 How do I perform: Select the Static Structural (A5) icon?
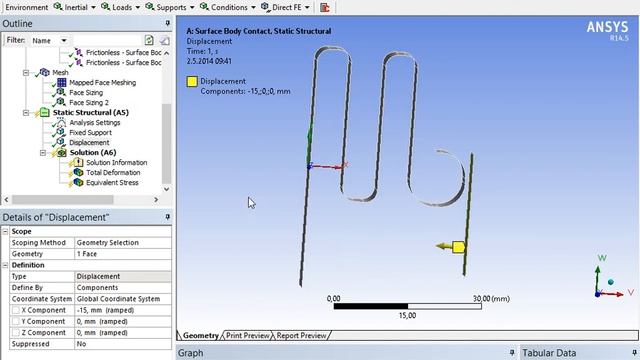pyautogui.click(x=44, y=113)
